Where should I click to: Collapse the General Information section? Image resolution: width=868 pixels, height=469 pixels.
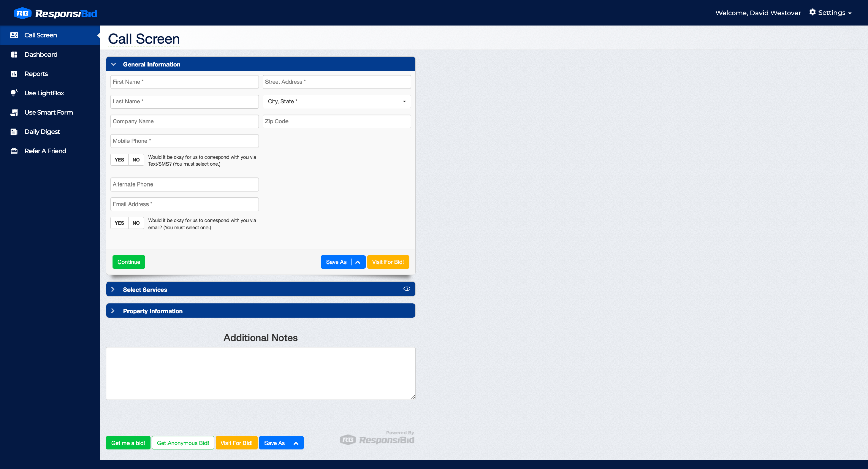(x=113, y=64)
